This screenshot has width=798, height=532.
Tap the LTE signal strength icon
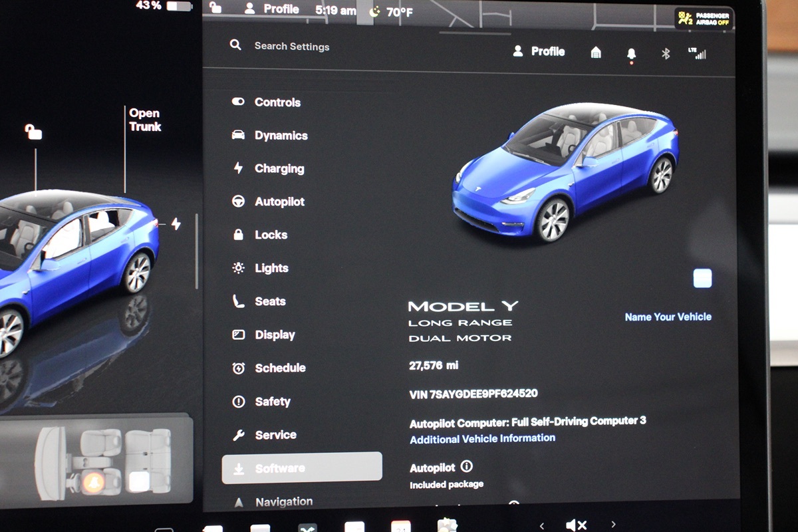tap(697, 54)
